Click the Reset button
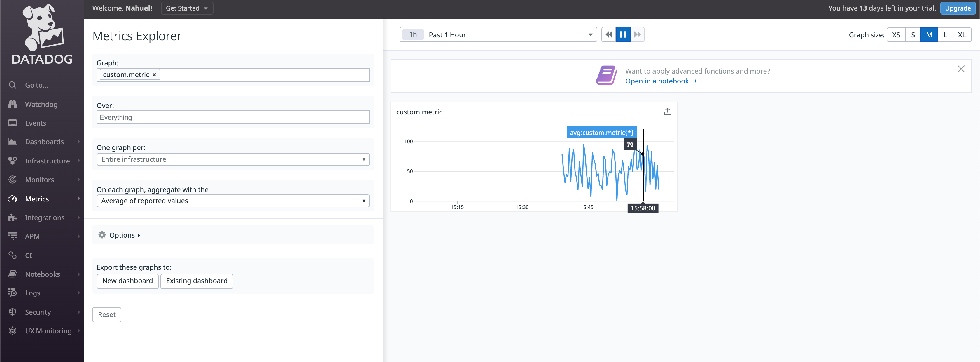The height and width of the screenshot is (362, 980). pos(106,314)
